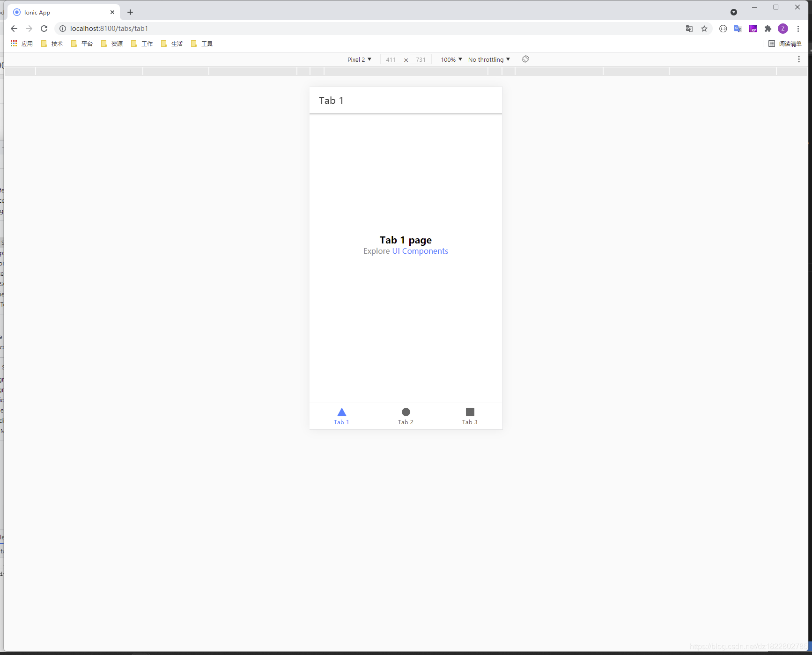Select the Ionic App browser tab

tap(64, 12)
